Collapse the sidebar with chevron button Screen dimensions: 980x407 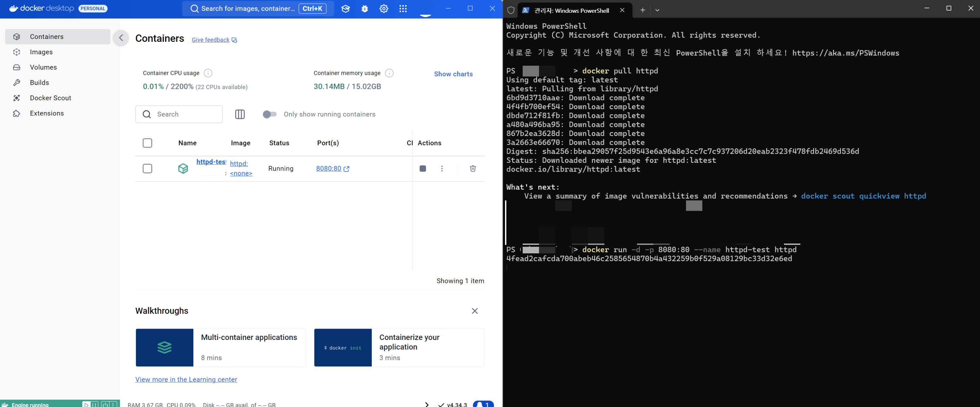point(121,38)
